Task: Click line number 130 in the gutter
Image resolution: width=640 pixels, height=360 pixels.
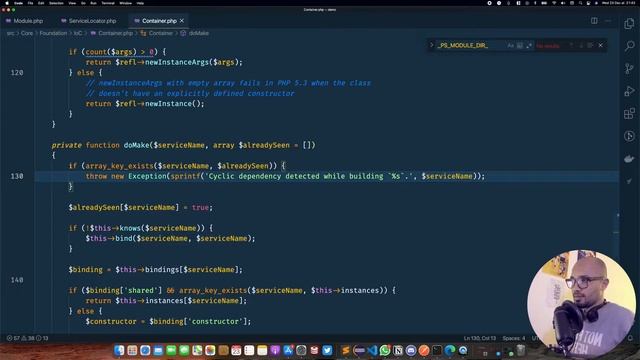Action: tap(17, 176)
